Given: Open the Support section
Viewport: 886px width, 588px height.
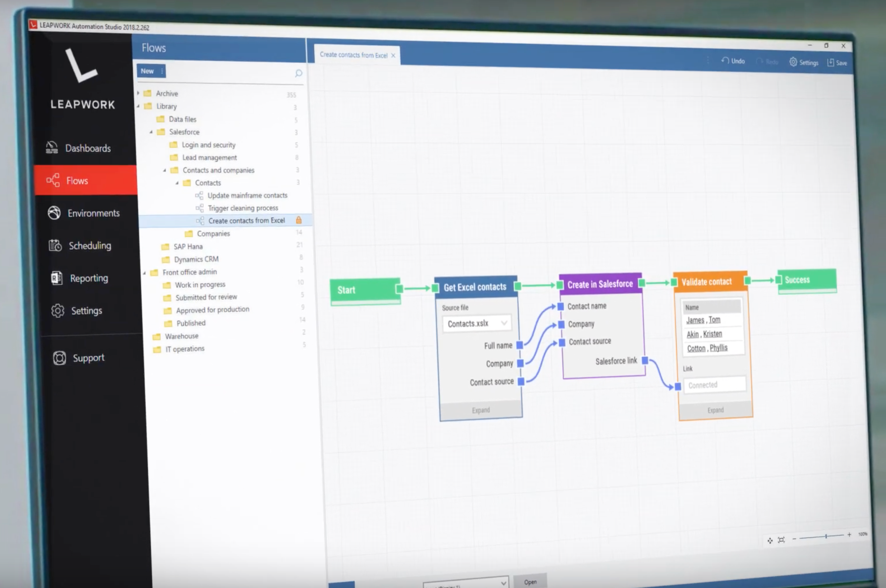Looking at the screenshot, I should [x=78, y=358].
